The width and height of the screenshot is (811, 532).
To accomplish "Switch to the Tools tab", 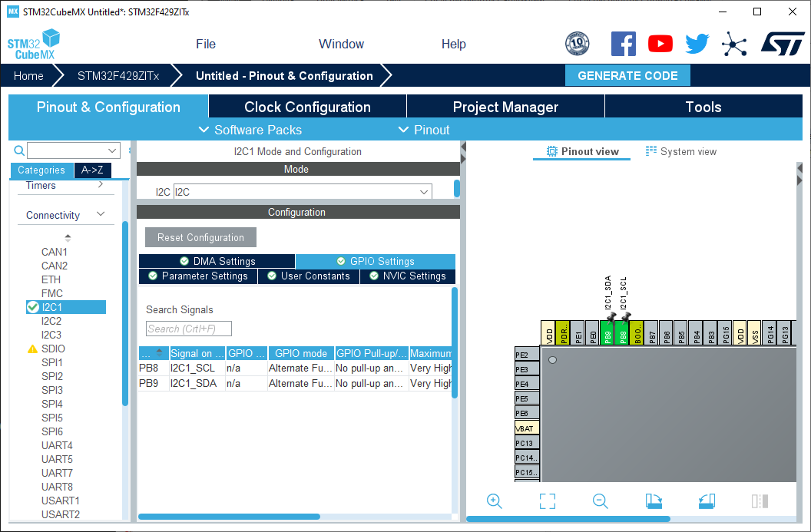I will (703, 107).
